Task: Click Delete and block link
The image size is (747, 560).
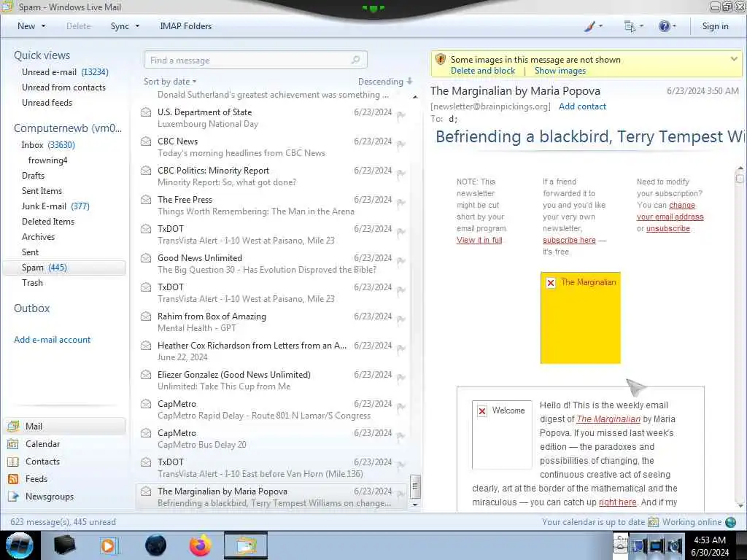Action: pyautogui.click(x=483, y=71)
